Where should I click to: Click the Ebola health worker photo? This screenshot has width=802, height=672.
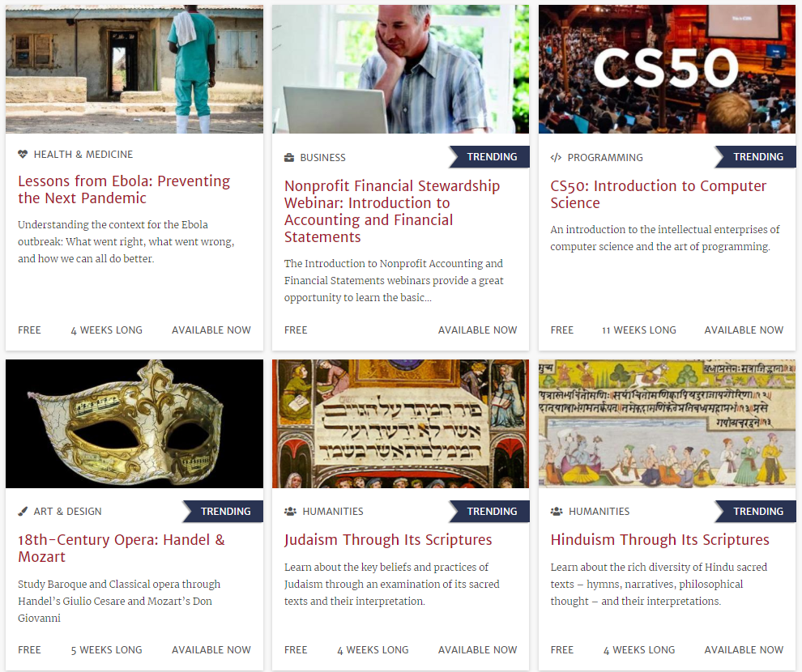point(134,70)
